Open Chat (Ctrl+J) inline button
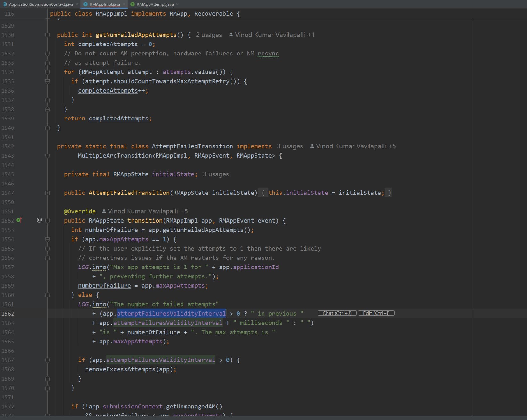This screenshot has height=420, width=527. [x=337, y=313]
